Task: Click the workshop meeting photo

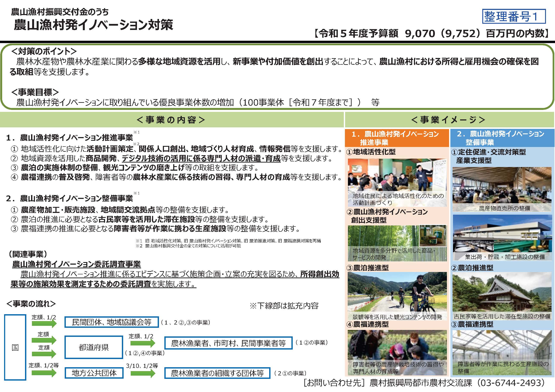Action: tap(397, 182)
